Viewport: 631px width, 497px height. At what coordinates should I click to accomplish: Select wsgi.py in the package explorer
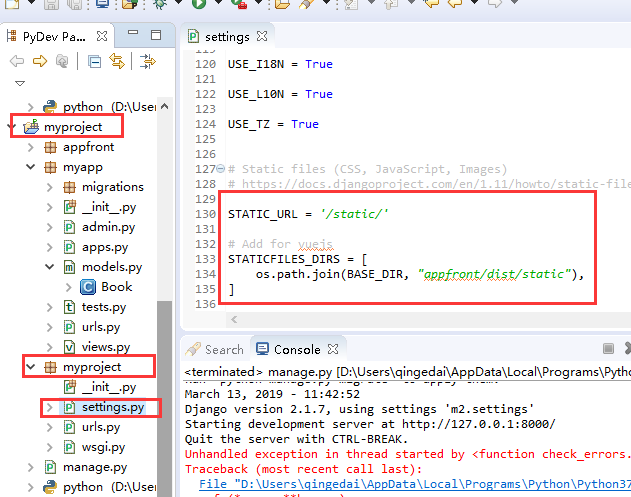(x=103, y=447)
